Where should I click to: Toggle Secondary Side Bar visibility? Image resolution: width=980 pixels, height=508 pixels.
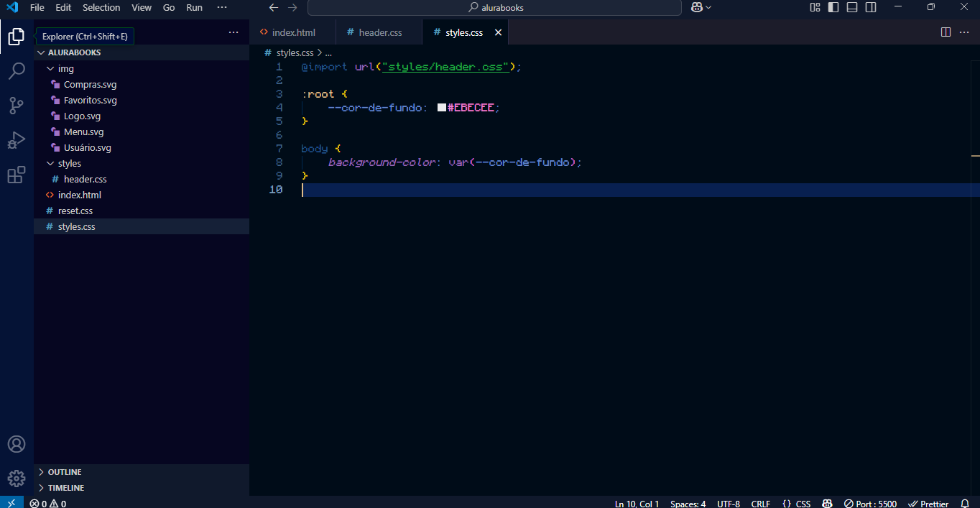coord(871,7)
